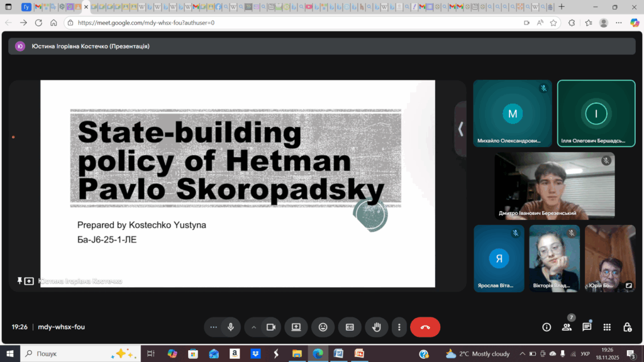Open the in-call chat panel

[587, 327]
